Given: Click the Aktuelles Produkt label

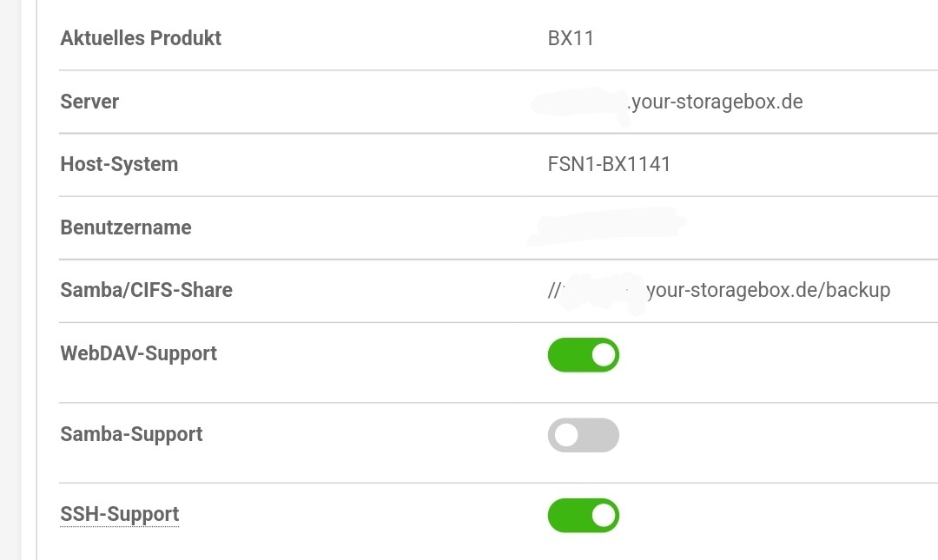Looking at the screenshot, I should 141,38.
